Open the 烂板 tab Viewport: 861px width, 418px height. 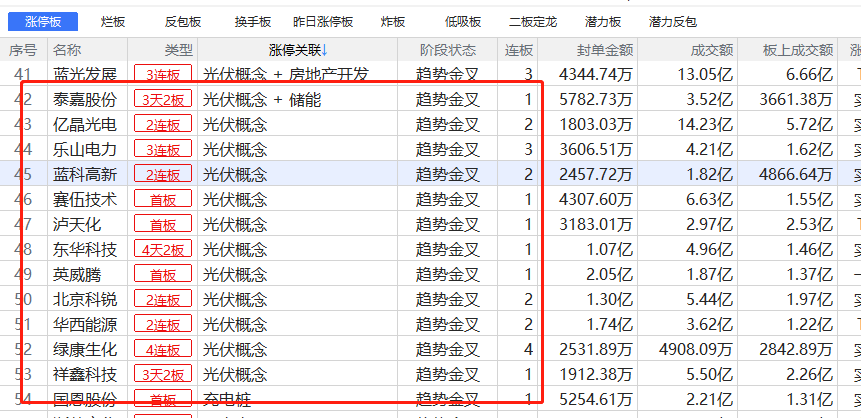[x=113, y=22]
